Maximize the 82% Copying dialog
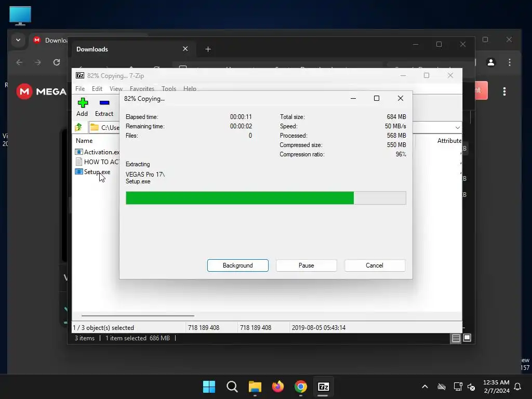Image resolution: width=532 pixels, height=399 pixels. tap(377, 98)
